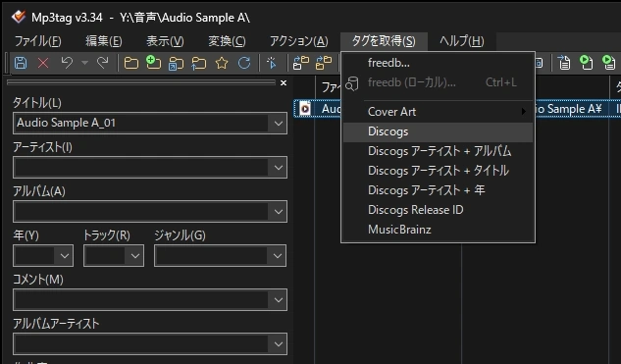The image size is (621, 364).
Task: Click the document with blue arrow toolbar icon
Action: [x=564, y=63]
